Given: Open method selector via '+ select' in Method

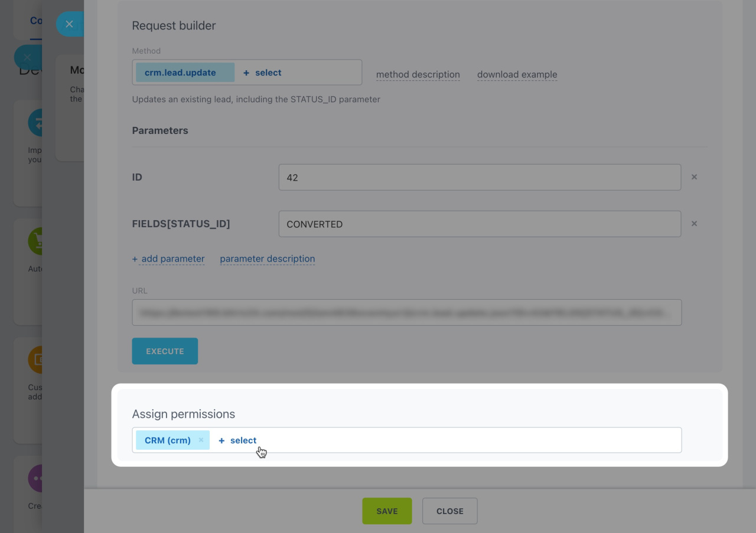Looking at the screenshot, I should click(262, 73).
